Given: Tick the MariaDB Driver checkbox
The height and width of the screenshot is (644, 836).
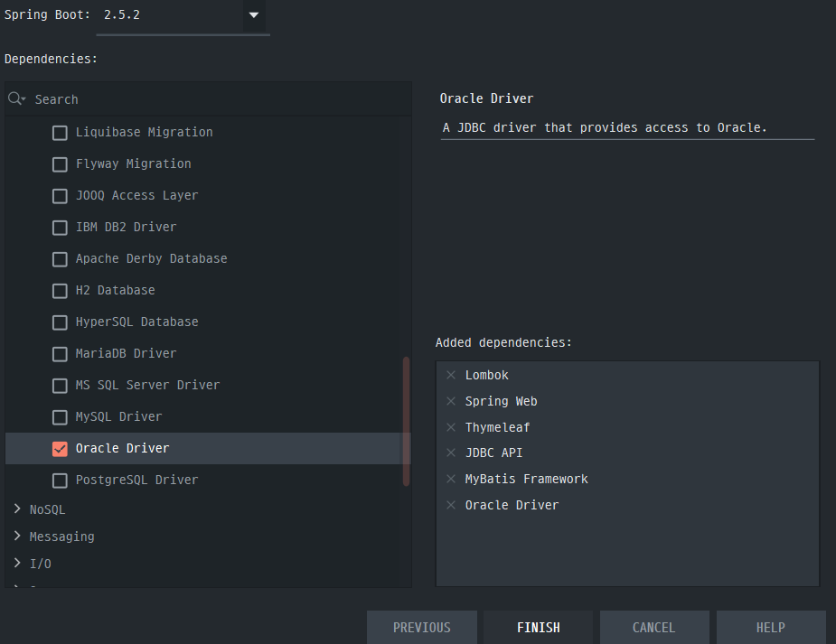Looking at the screenshot, I should click(x=60, y=354).
